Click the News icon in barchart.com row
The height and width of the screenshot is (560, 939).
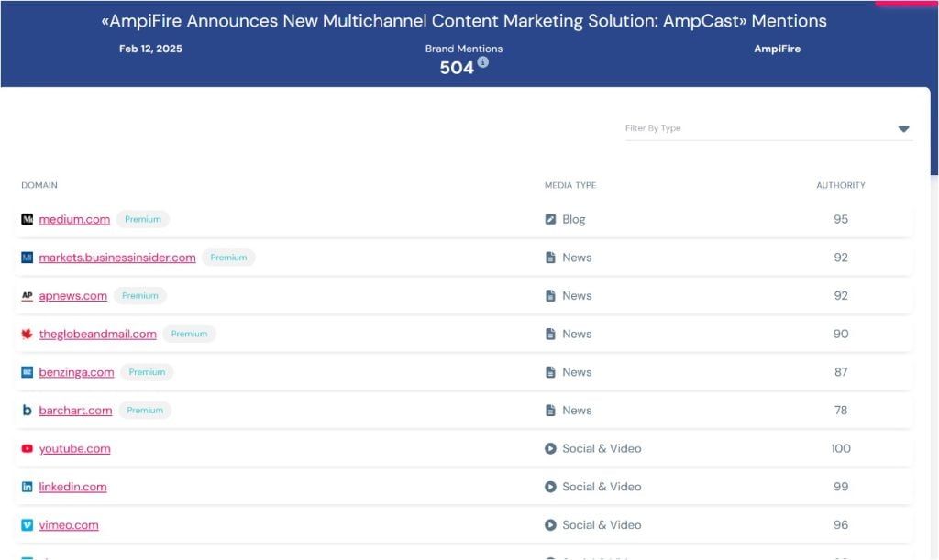tap(550, 411)
